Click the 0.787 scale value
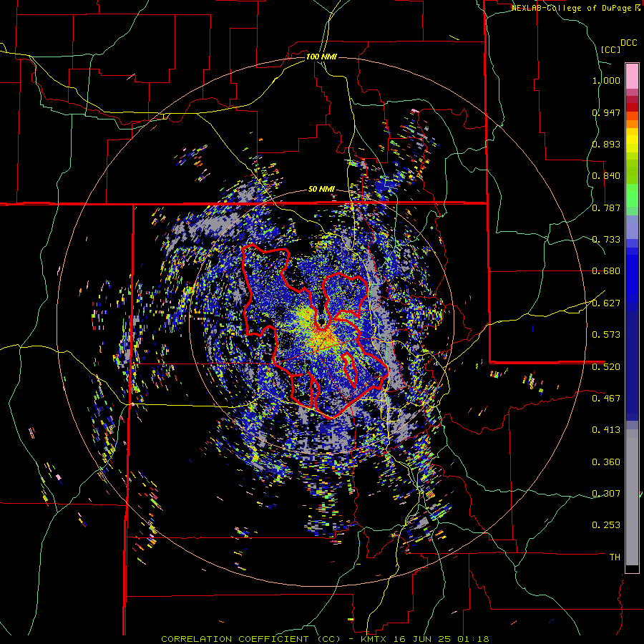 pyautogui.click(x=606, y=208)
